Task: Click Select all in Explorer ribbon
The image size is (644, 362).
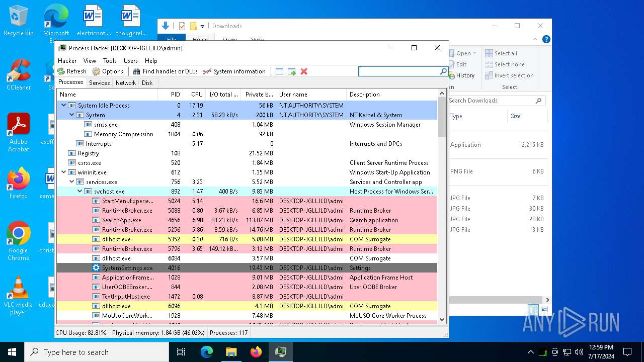Action: 501,53
